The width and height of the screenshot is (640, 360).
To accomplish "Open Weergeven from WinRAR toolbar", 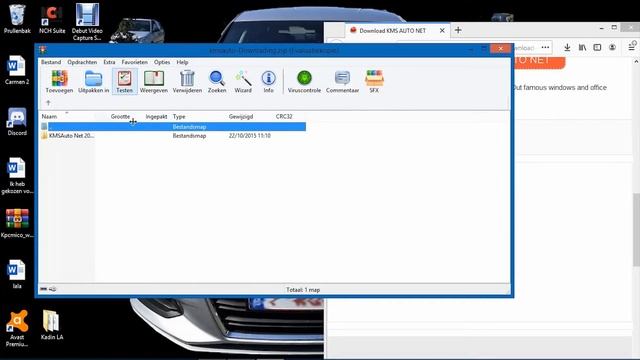I will click(154, 81).
